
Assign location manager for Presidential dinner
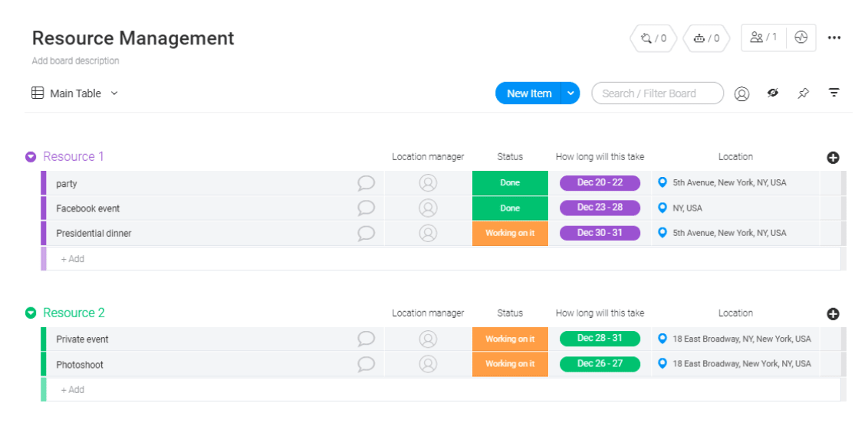click(428, 234)
